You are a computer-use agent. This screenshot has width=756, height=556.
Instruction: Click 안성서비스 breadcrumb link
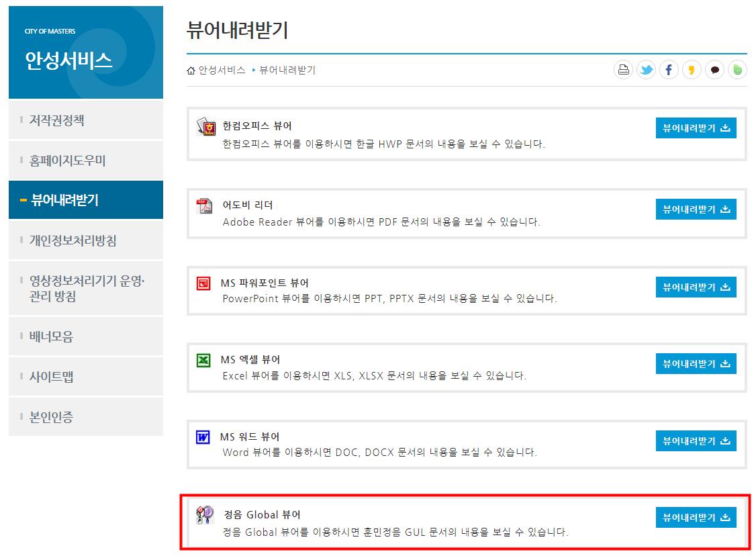[x=222, y=71]
